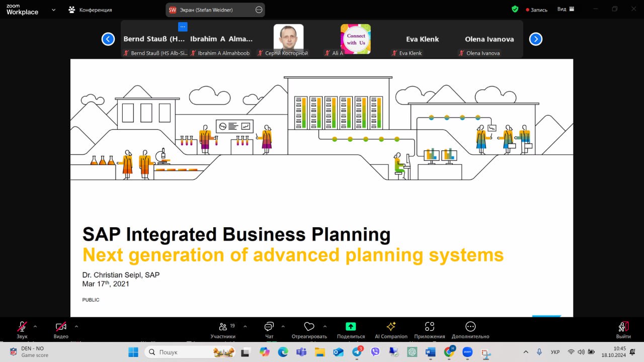Screen dimensions: 644x362
Task: Open AI Companion sparkle icon
Action: pyautogui.click(x=391, y=327)
